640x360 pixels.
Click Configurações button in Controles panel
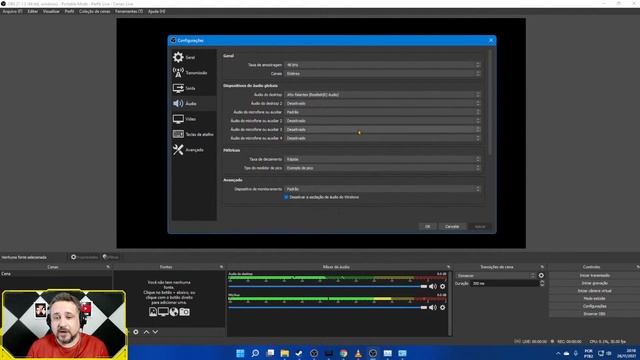(x=594, y=306)
